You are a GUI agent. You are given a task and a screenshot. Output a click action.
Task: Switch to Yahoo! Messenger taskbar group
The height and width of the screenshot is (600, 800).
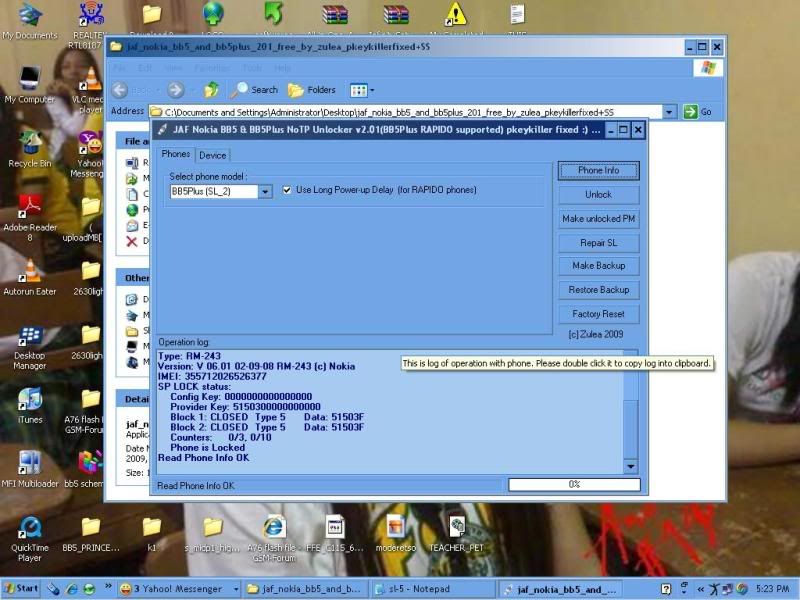179,589
